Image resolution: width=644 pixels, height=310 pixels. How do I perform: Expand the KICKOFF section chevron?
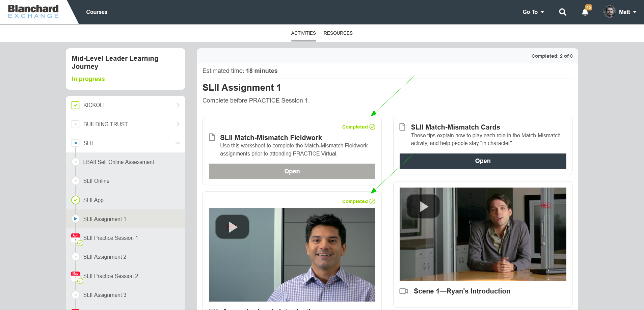pyautogui.click(x=178, y=105)
